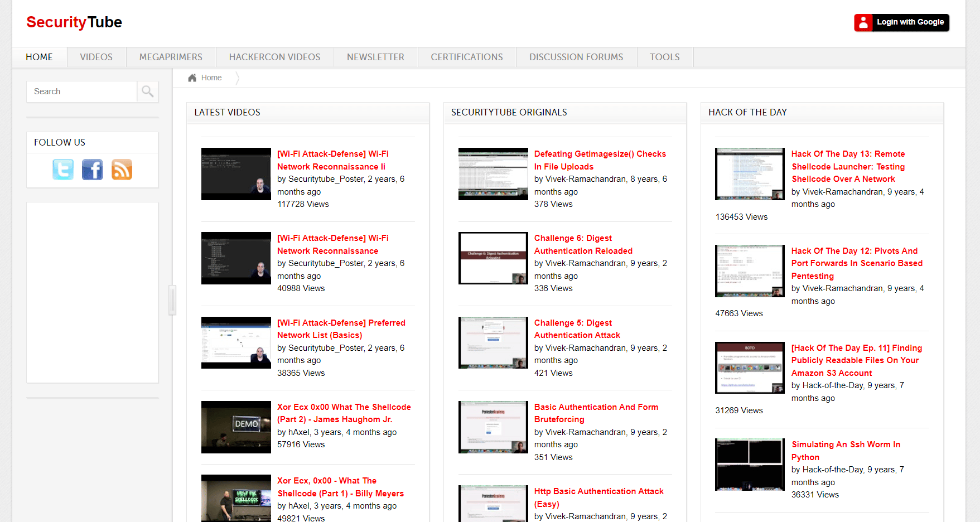
Task: Open thumbnail of Preferred Network List video
Action: coord(236,343)
